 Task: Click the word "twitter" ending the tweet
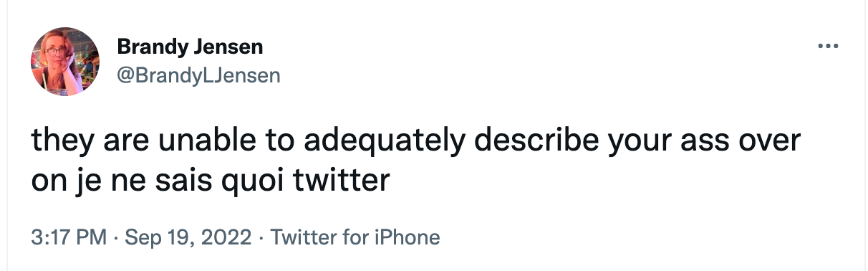[x=342, y=180]
